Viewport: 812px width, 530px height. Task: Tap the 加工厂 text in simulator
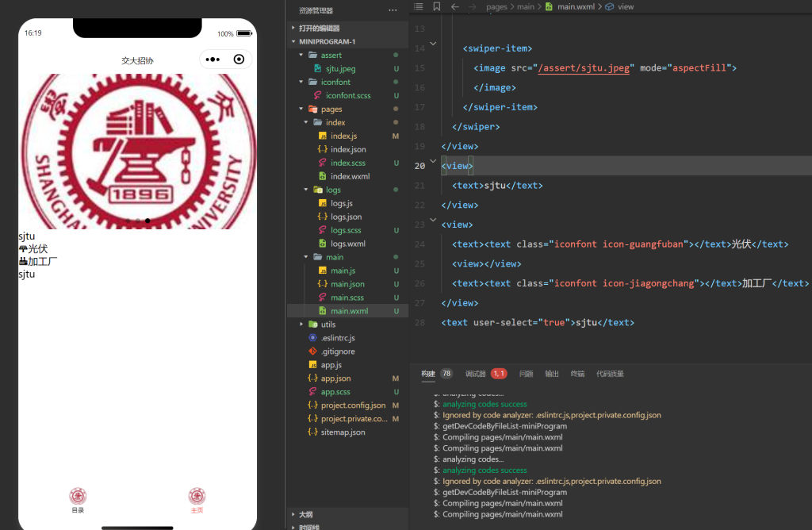pos(43,262)
